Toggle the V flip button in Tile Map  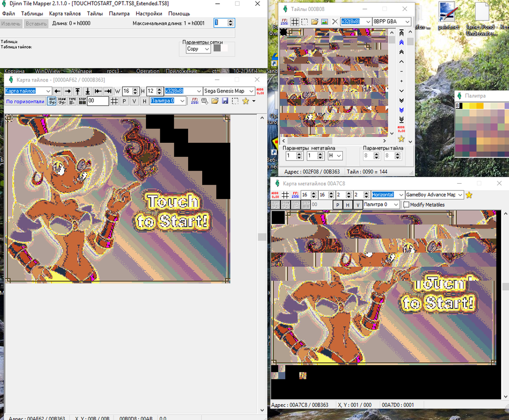tap(134, 101)
